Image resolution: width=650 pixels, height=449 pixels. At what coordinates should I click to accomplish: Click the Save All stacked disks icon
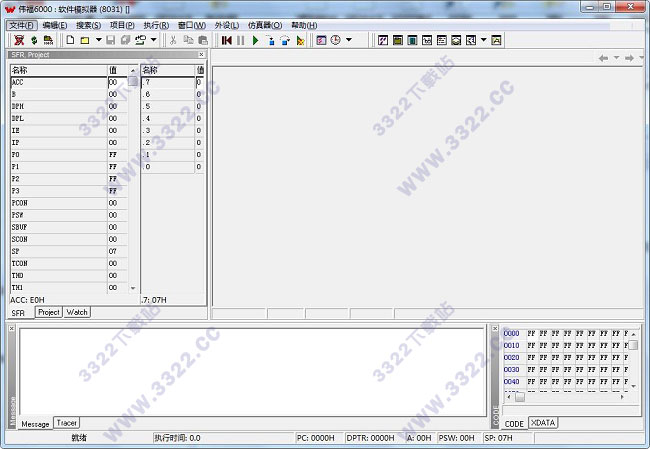125,40
